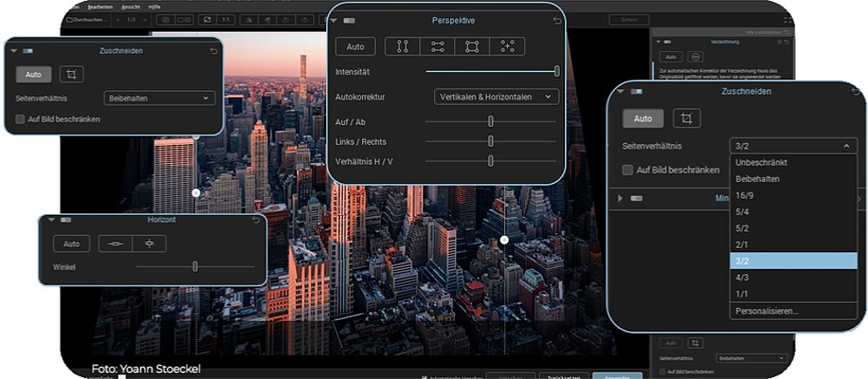Screen dimensions: 868x379
Task: Collapse the Perspektive panel with its triangle
Action: (x=334, y=21)
